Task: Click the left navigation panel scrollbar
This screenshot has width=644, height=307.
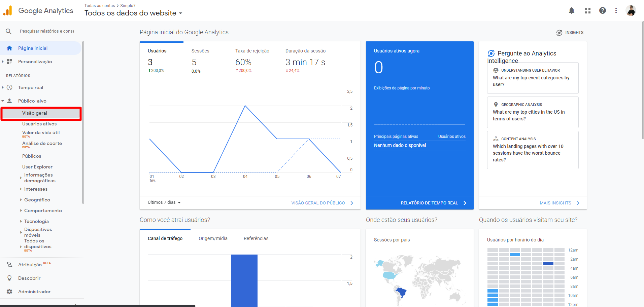Action: point(83,123)
